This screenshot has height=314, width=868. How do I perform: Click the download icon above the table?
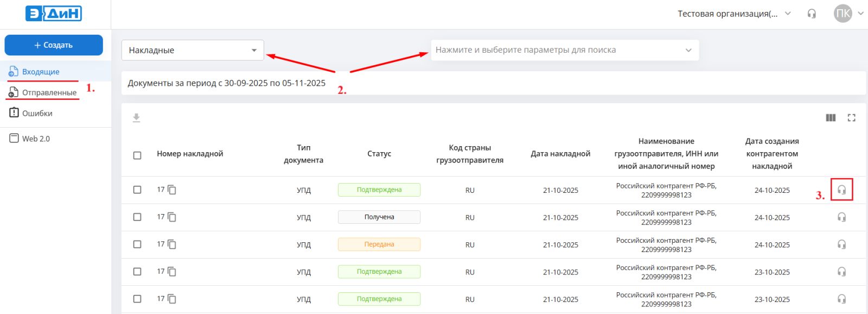coord(136,118)
